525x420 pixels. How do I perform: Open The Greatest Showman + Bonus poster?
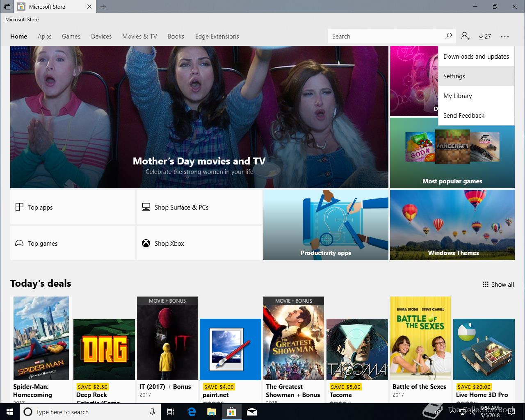294,338
